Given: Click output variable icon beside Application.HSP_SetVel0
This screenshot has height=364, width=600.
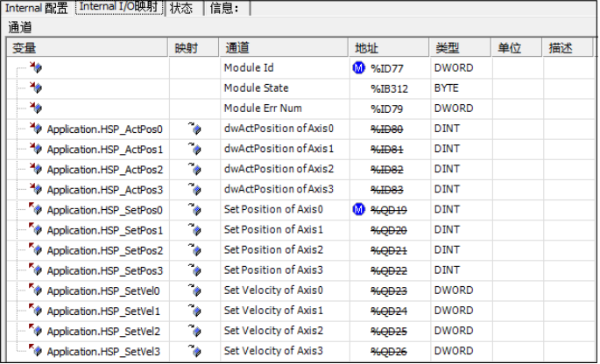Looking at the screenshot, I should point(36,290).
